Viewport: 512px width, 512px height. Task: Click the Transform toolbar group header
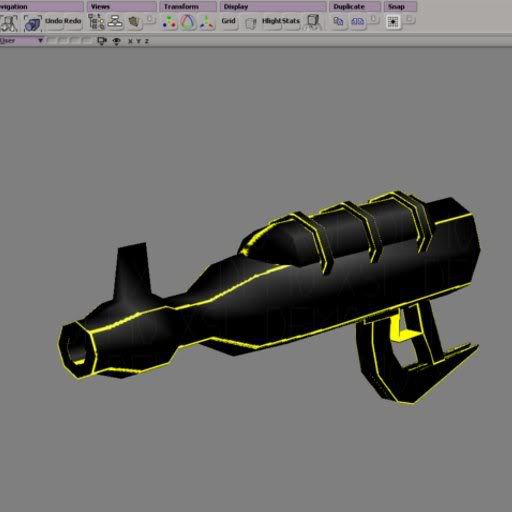(x=188, y=7)
